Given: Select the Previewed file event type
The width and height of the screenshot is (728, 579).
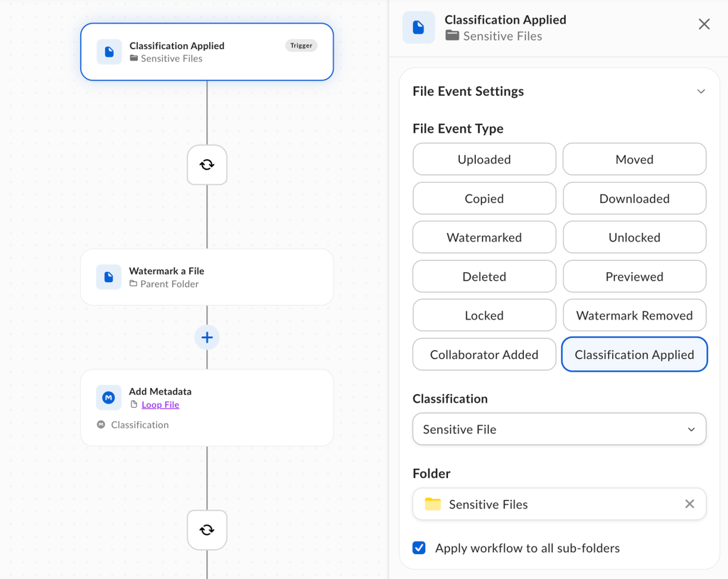Looking at the screenshot, I should click(x=634, y=276).
